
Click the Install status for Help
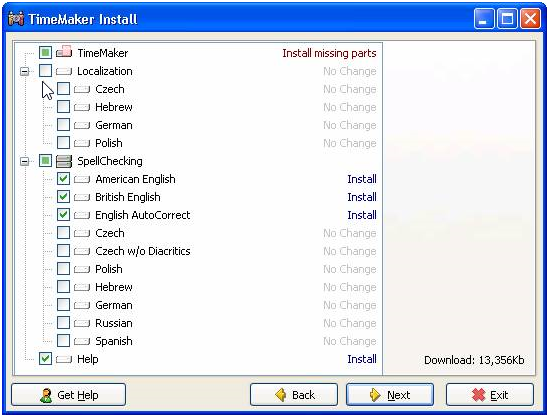(x=362, y=359)
